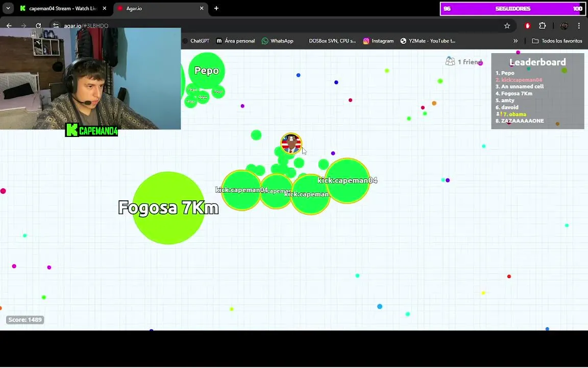This screenshot has height=368, width=588.
Task: Click the obama flag-skin cell
Action: (x=291, y=144)
